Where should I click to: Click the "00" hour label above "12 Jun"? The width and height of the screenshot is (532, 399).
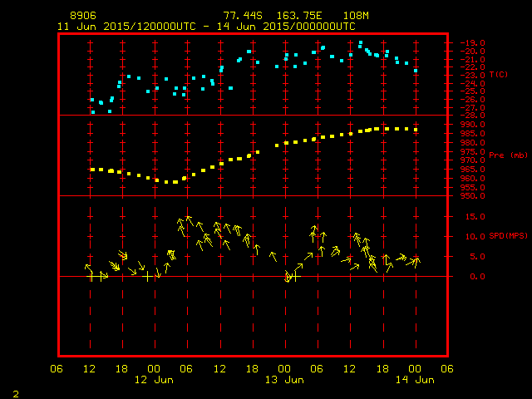(154, 369)
